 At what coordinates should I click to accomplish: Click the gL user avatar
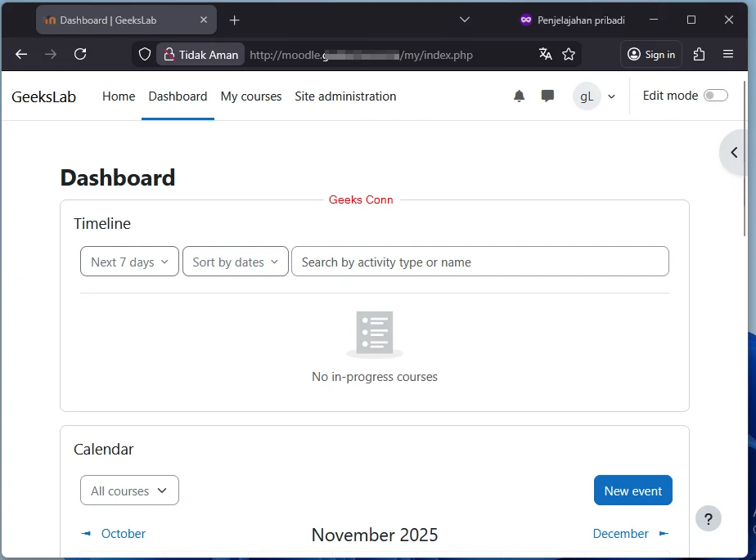pos(587,96)
